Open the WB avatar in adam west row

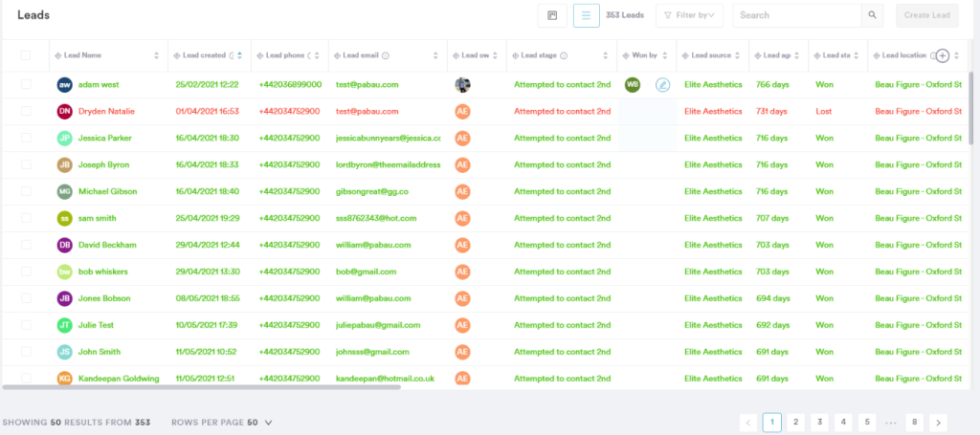click(632, 85)
